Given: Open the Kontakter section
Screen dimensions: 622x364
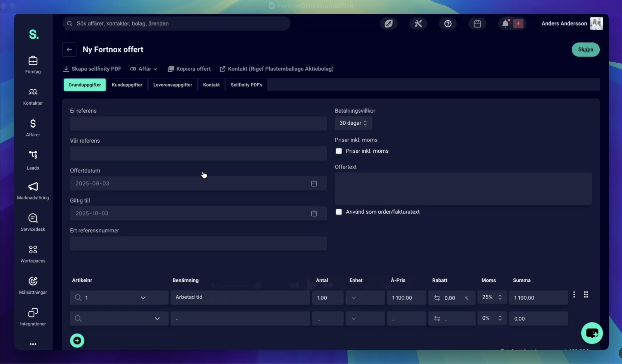Looking at the screenshot, I should [33, 96].
